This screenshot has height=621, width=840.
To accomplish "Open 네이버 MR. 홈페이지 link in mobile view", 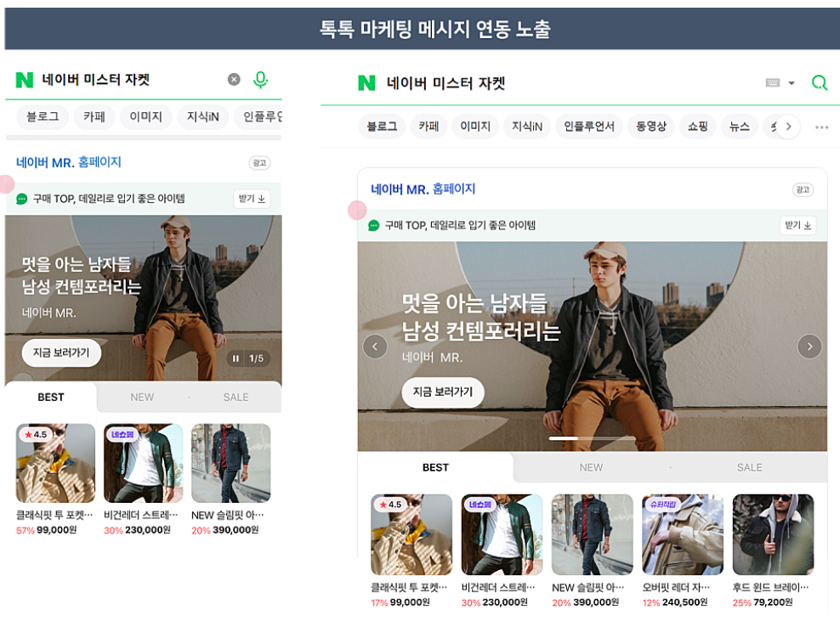I will pos(69,162).
